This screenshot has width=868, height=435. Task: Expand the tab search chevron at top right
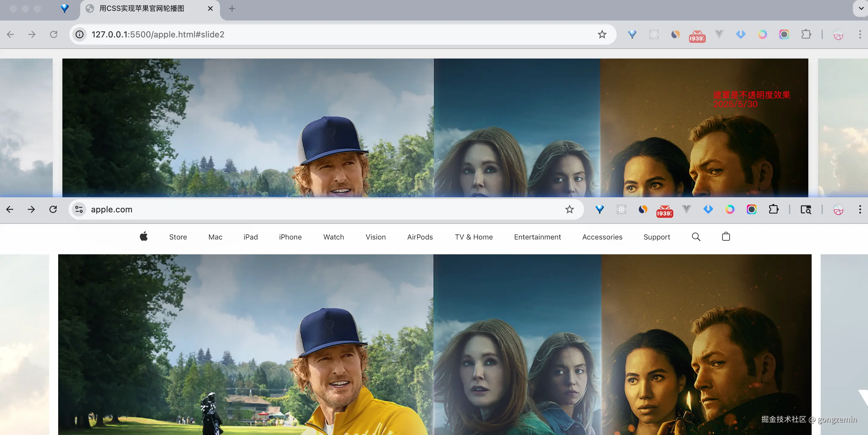[861, 8]
